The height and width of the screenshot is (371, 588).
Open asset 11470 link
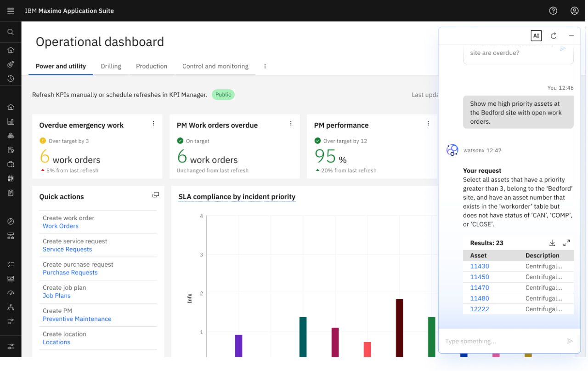[x=480, y=288]
